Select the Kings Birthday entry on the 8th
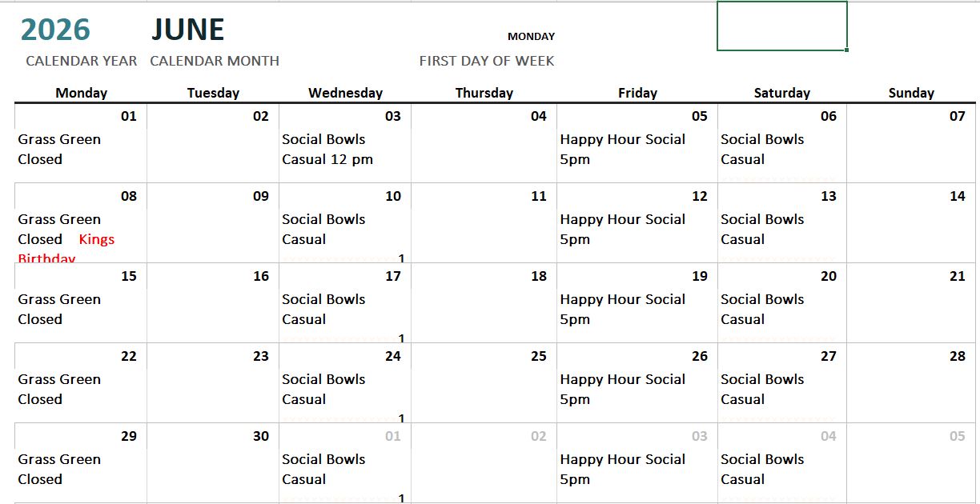Screen dimensions: 980x504 tap(97, 239)
